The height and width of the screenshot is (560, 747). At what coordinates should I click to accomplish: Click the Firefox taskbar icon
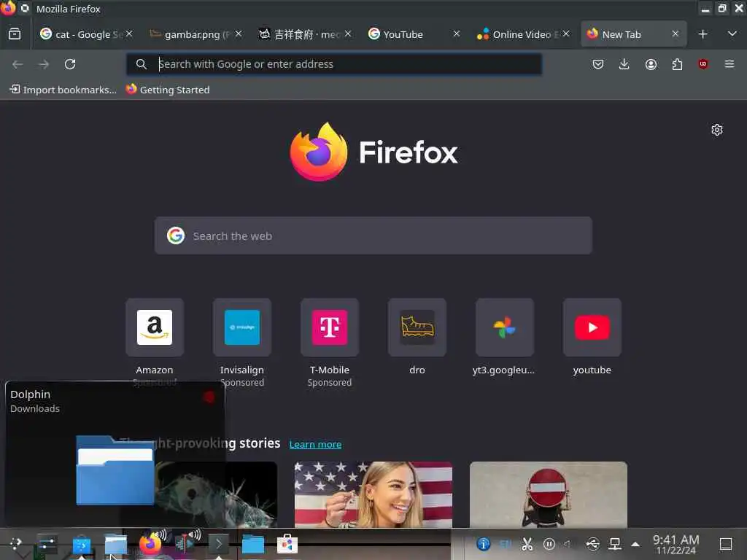[x=150, y=543]
